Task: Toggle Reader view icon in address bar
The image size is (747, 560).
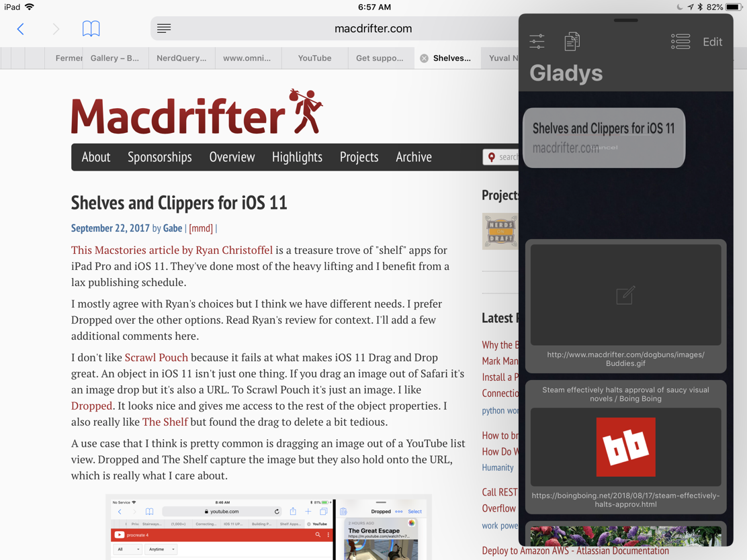Action: point(164,29)
